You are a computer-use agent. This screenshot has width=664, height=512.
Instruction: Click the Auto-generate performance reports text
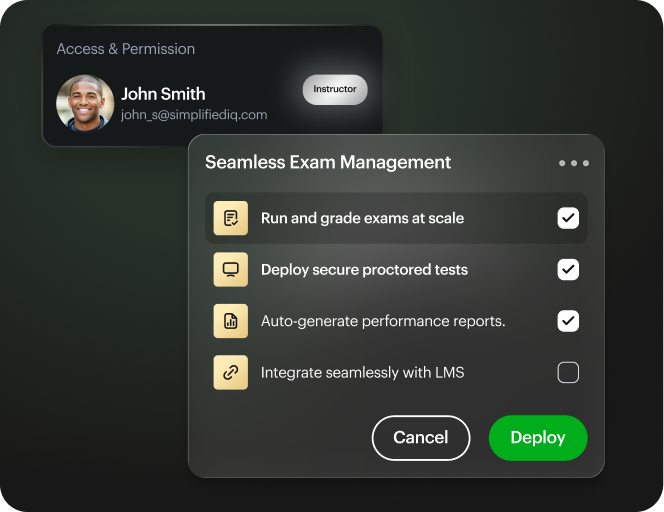tap(383, 321)
